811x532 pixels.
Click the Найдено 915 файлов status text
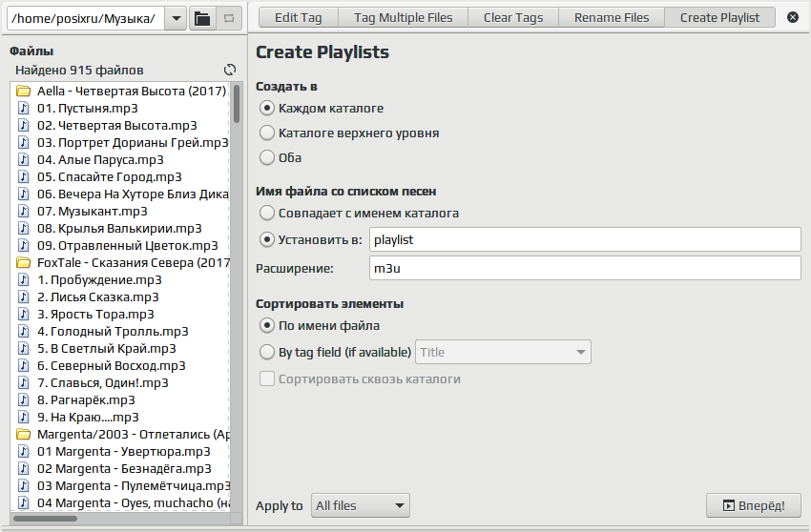pos(79,70)
